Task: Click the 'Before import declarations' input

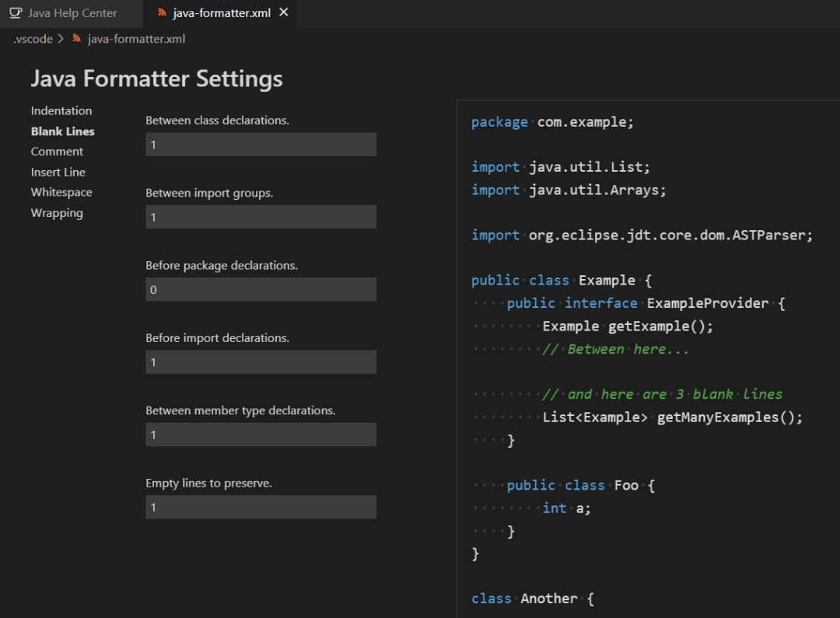Action: click(261, 361)
